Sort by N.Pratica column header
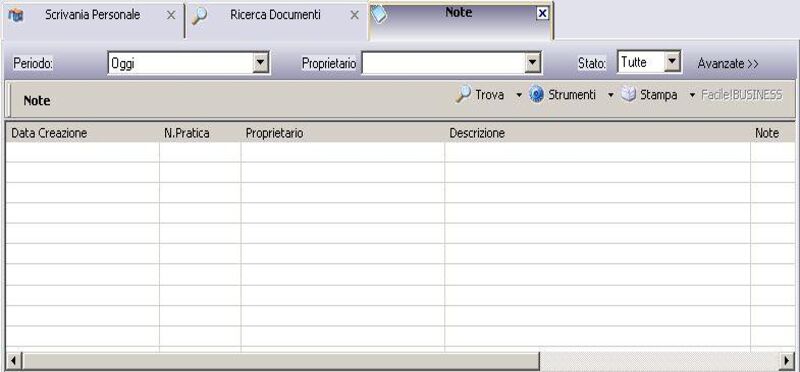 pos(200,133)
